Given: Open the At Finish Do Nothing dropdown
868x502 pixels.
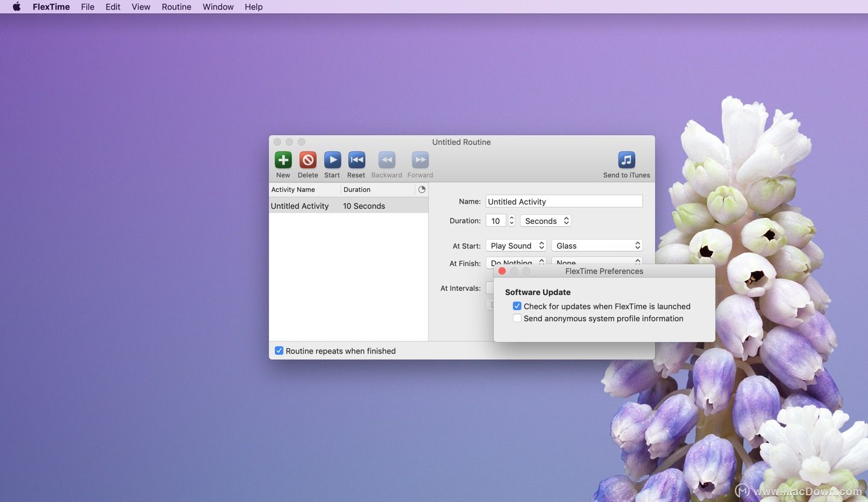Looking at the screenshot, I should pyautogui.click(x=516, y=261).
